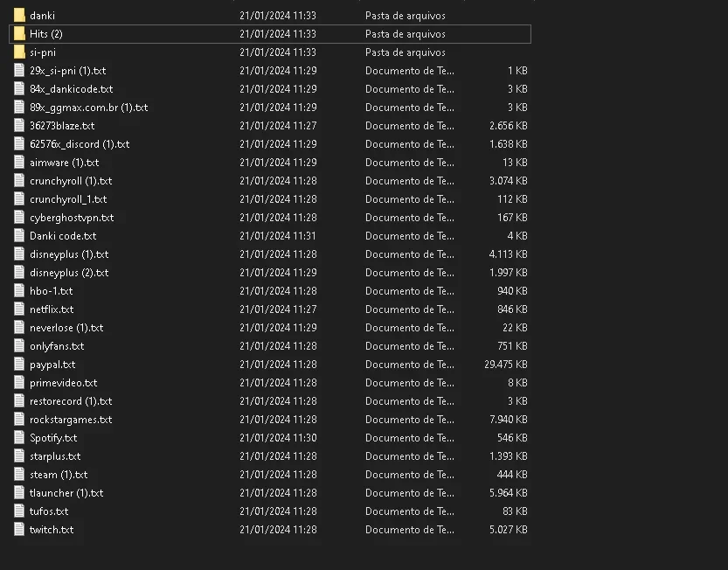Select tlauncher (1).txt in the list
This screenshot has height=570, width=728.
point(66,493)
